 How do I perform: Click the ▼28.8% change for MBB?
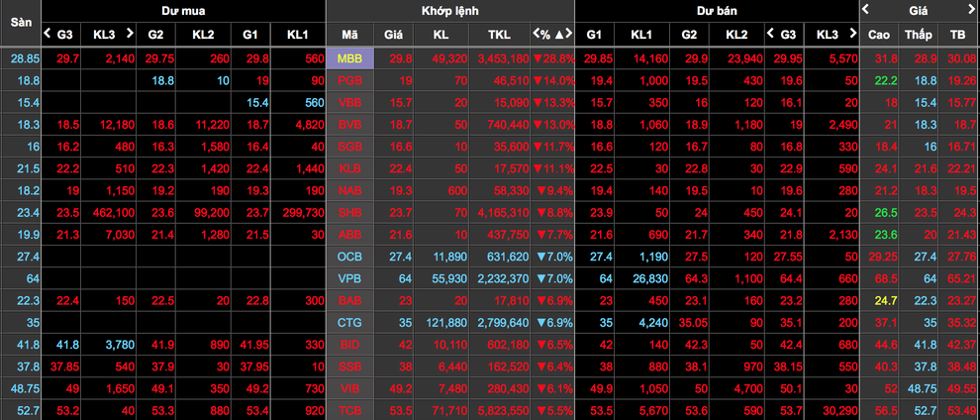coord(553,58)
